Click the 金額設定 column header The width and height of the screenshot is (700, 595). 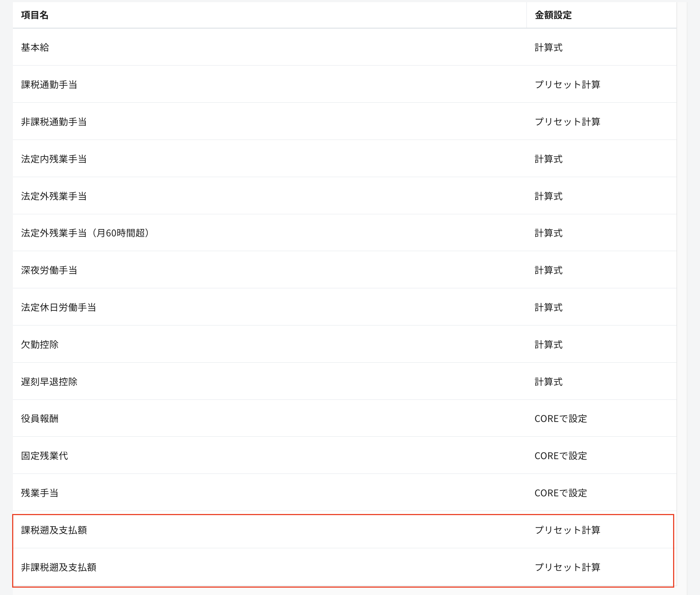coord(553,15)
